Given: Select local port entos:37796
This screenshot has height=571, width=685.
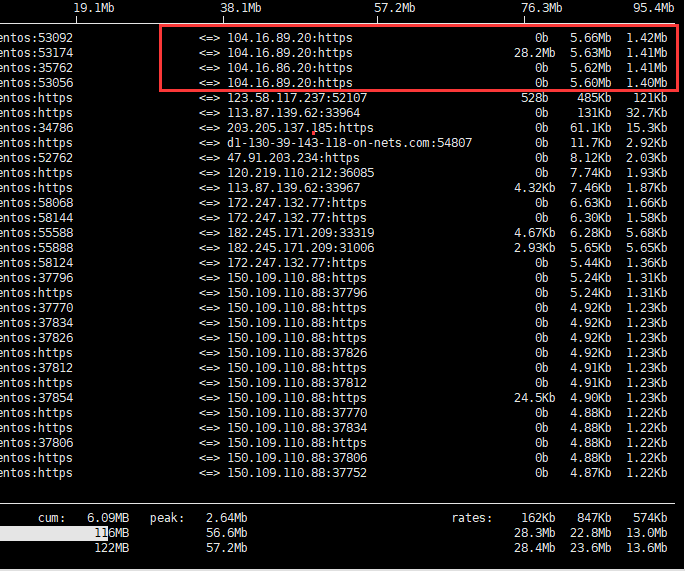Looking at the screenshot, I should pyautogui.click(x=36, y=278).
